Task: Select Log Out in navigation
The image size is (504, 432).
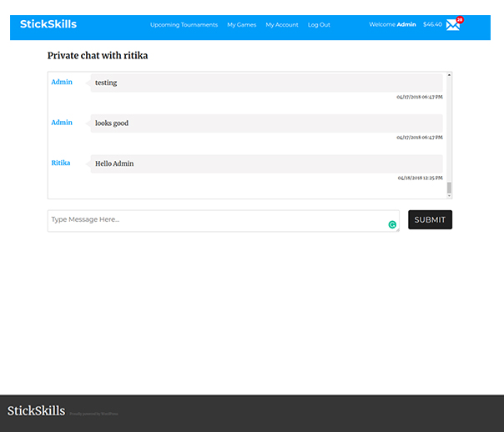Action: (319, 25)
